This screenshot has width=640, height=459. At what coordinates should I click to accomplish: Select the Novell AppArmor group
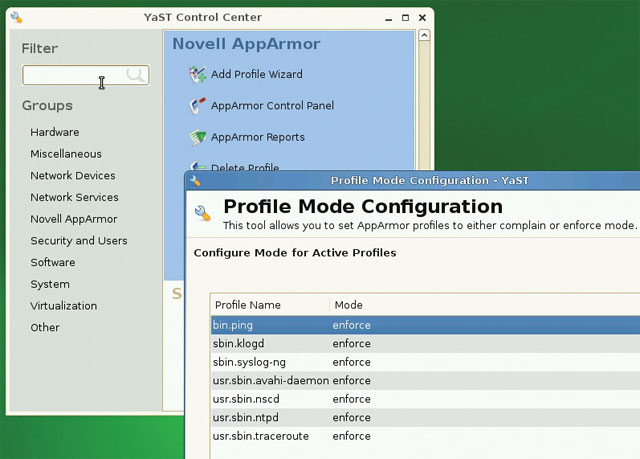tap(73, 219)
